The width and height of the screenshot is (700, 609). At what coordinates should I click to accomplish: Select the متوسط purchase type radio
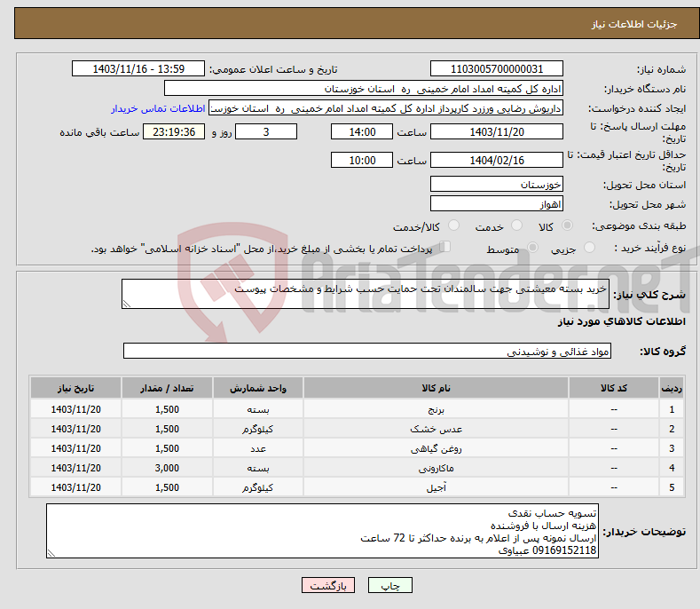click(x=532, y=247)
